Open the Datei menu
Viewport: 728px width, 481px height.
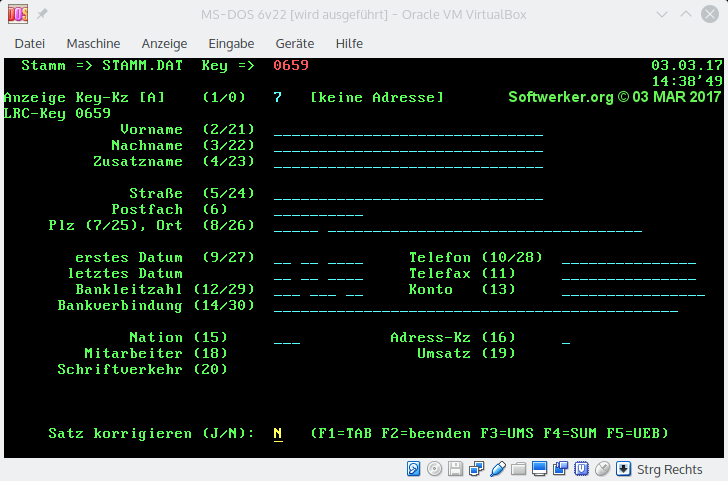pos(30,44)
